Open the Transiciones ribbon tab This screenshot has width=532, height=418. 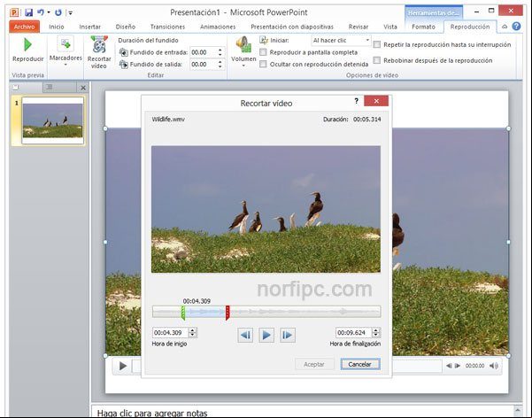pyautogui.click(x=167, y=27)
